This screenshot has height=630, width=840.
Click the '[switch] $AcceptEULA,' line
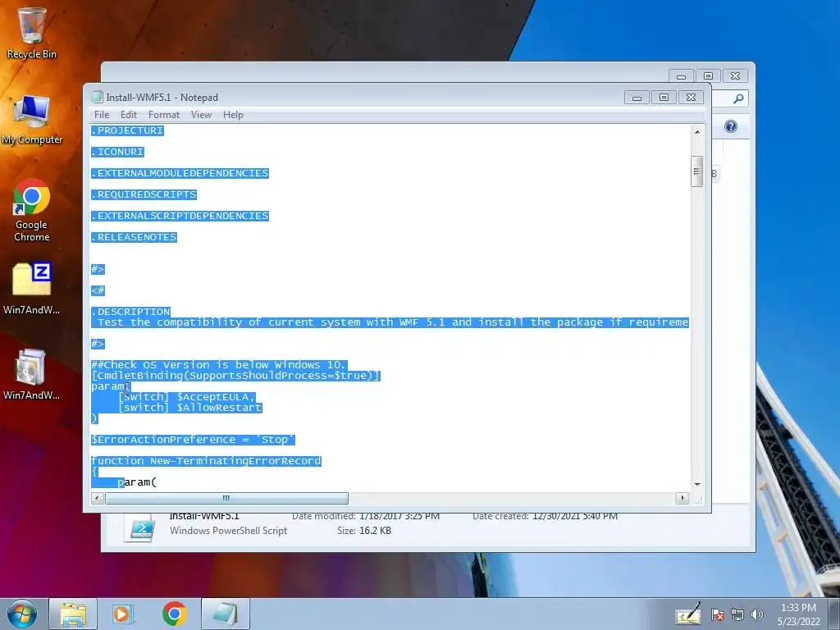pyautogui.click(x=186, y=397)
